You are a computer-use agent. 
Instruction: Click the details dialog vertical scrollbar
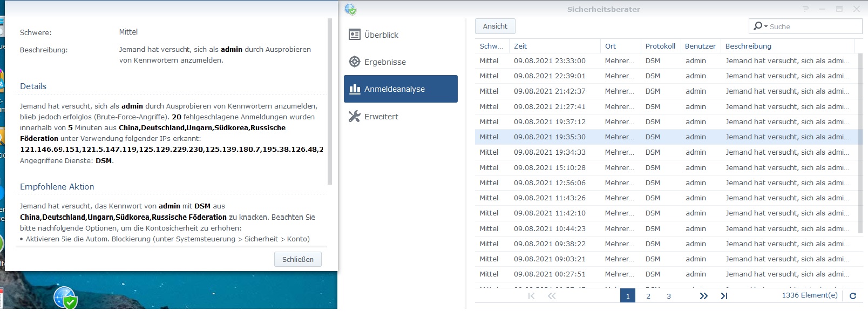tap(330, 102)
